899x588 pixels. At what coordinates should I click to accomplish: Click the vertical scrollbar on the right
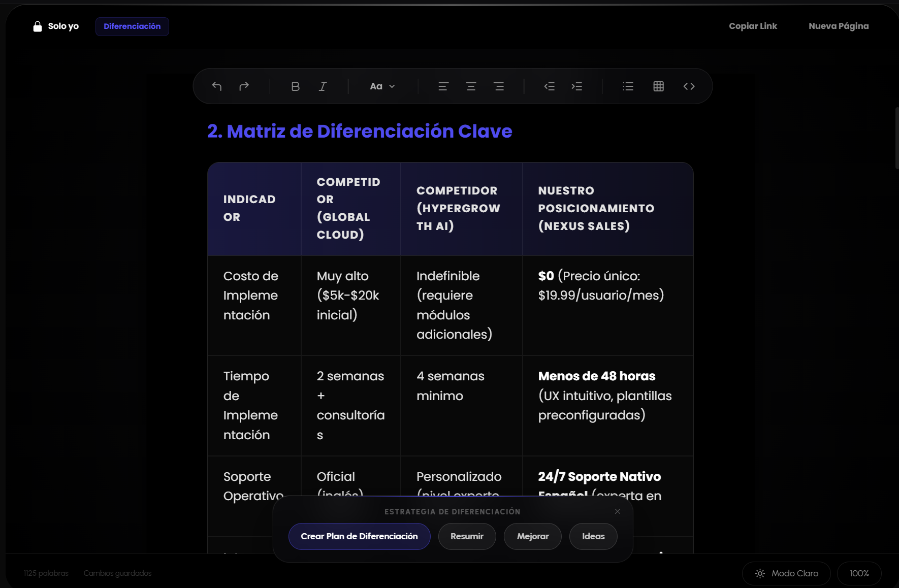pyautogui.click(x=896, y=138)
